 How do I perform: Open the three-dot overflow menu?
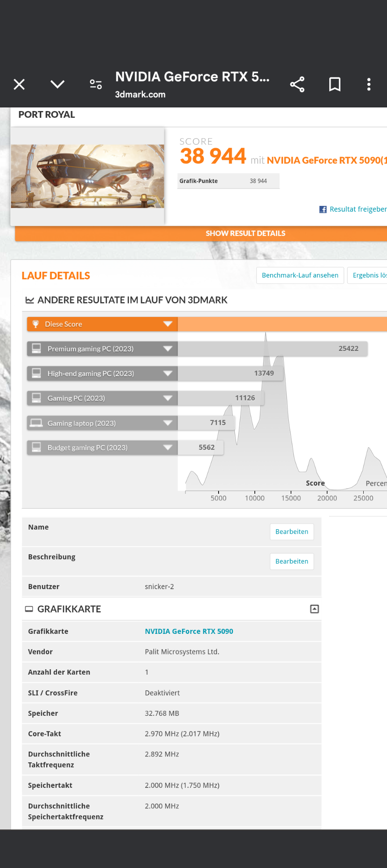[x=369, y=84]
